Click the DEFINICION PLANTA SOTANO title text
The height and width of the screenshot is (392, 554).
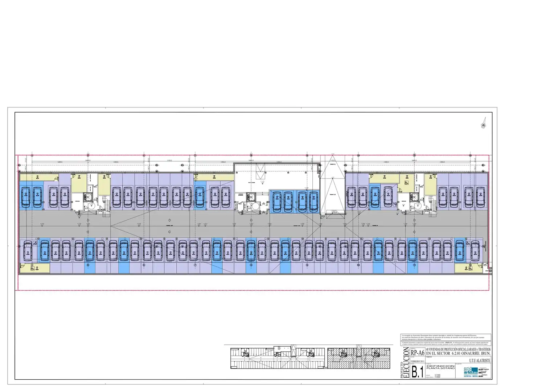pos(440,367)
